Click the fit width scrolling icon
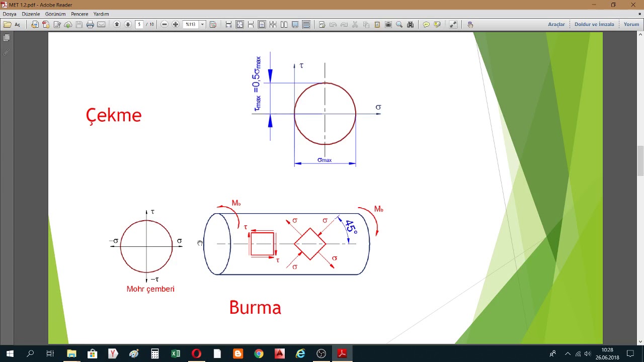This screenshot has height=362, width=644. click(228, 24)
